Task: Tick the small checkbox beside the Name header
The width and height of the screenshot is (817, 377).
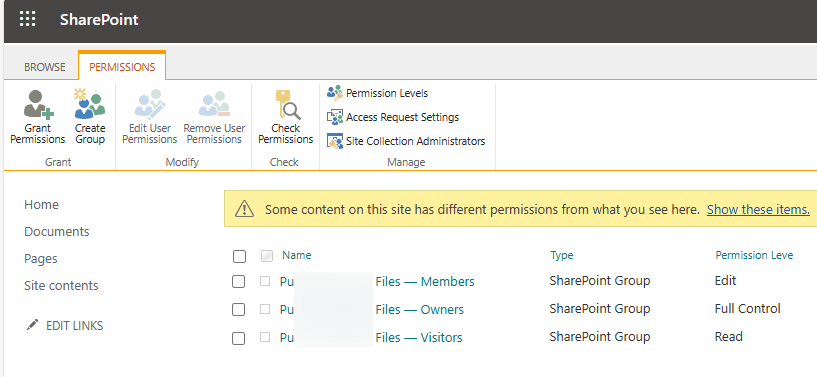Action: 267,256
